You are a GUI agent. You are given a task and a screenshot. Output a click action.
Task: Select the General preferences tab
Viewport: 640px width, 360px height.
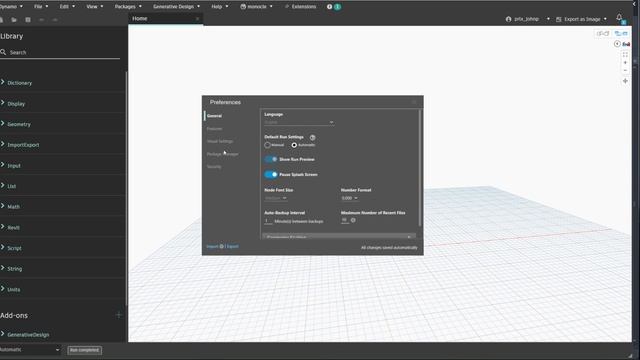click(214, 116)
